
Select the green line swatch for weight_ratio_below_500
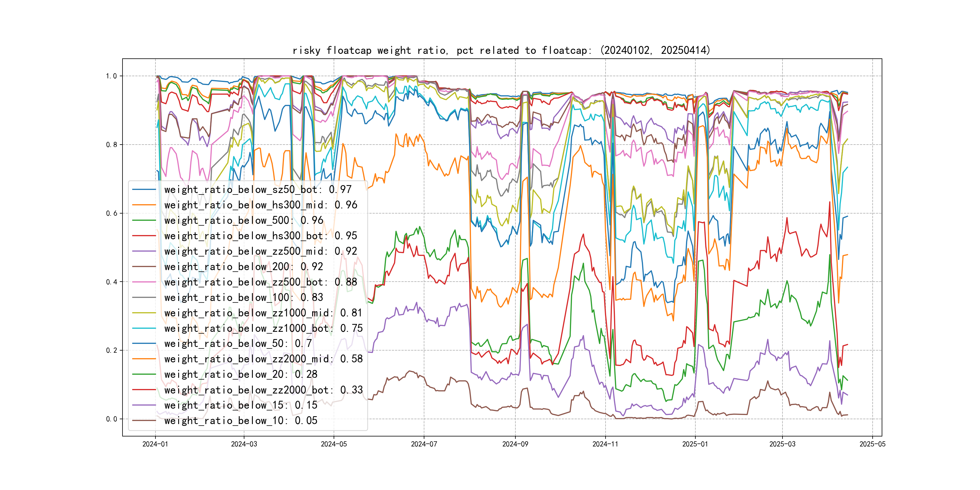(144, 220)
